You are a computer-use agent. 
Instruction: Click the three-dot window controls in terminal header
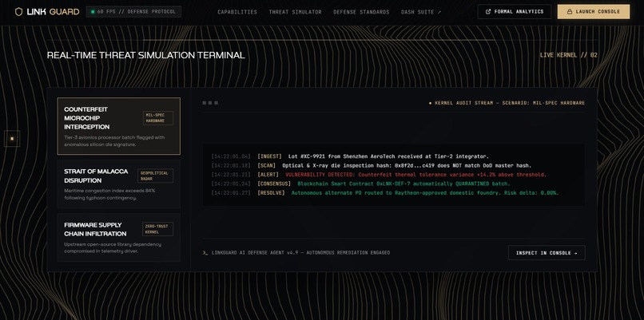click(210, 103)
